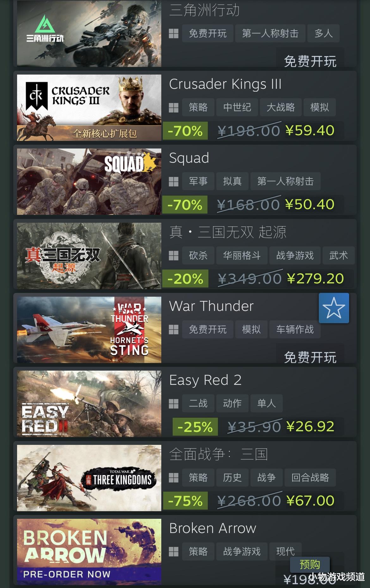This screenshot has height=588, width=370.
Task: Open the Squad capsule image
Action: pyautogui.click(x=89, y=182)
